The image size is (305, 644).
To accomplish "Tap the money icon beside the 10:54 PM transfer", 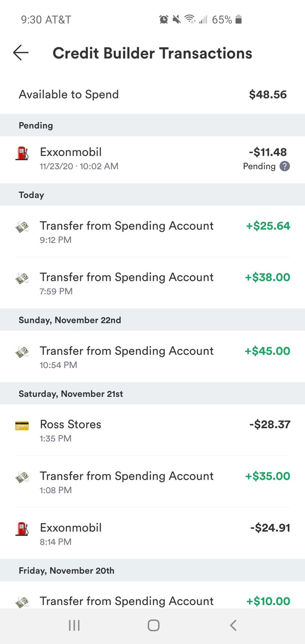I will [22, 352].
